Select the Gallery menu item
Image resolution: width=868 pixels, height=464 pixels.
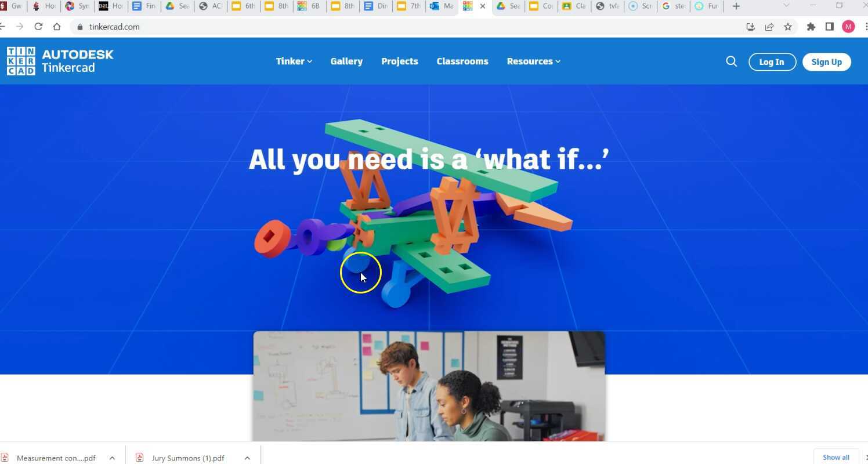click(x=346, y=61)
